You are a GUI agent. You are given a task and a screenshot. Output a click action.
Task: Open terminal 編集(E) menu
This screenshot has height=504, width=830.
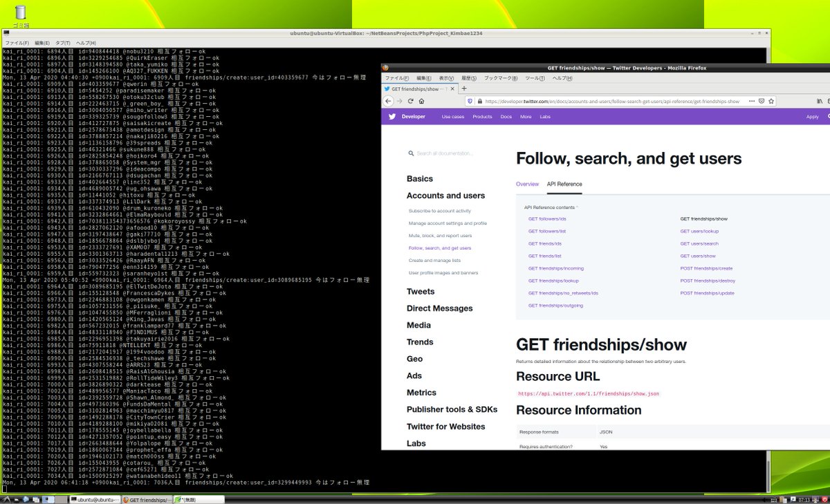tap(42, 43)
